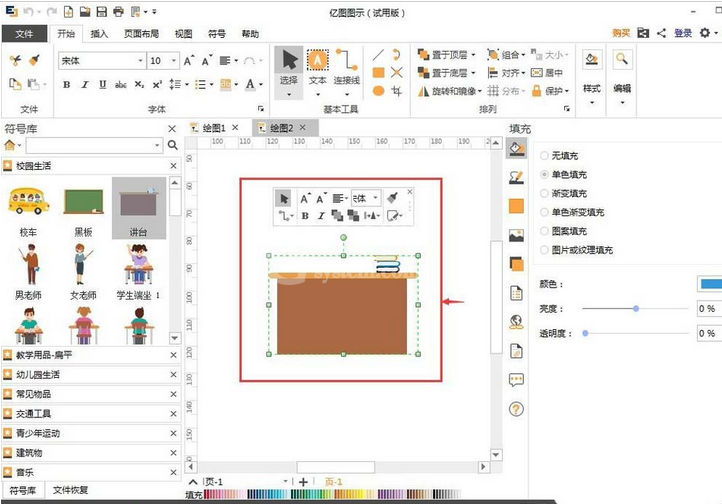
Task: Open the blue fill color swatch
Action: click(x=710, y=284)
